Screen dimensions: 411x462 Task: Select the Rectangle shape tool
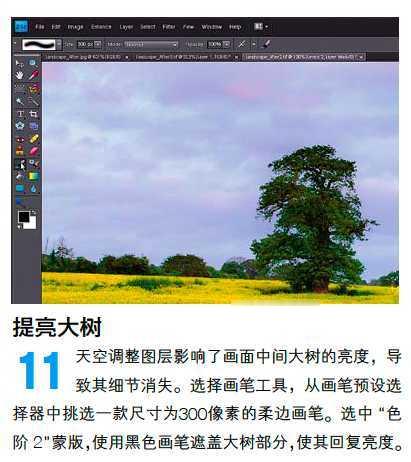[20, 189]
